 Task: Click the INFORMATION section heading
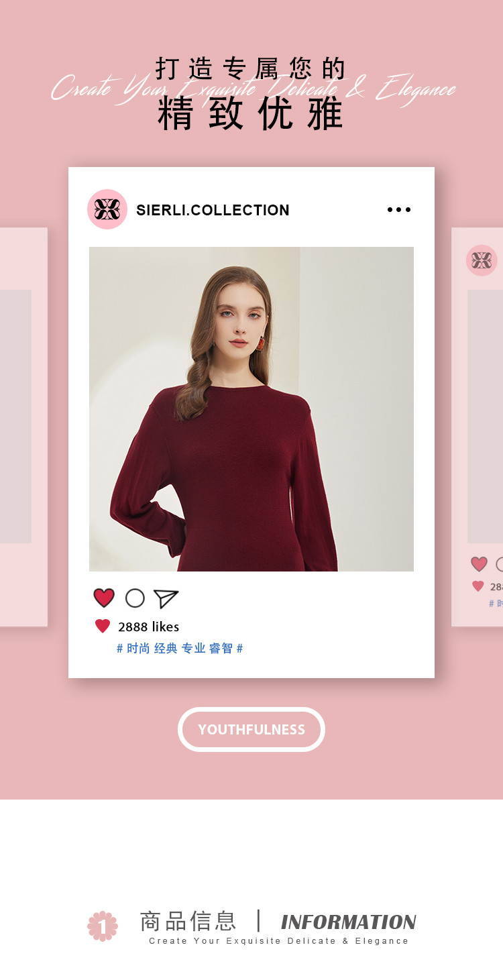349,922
